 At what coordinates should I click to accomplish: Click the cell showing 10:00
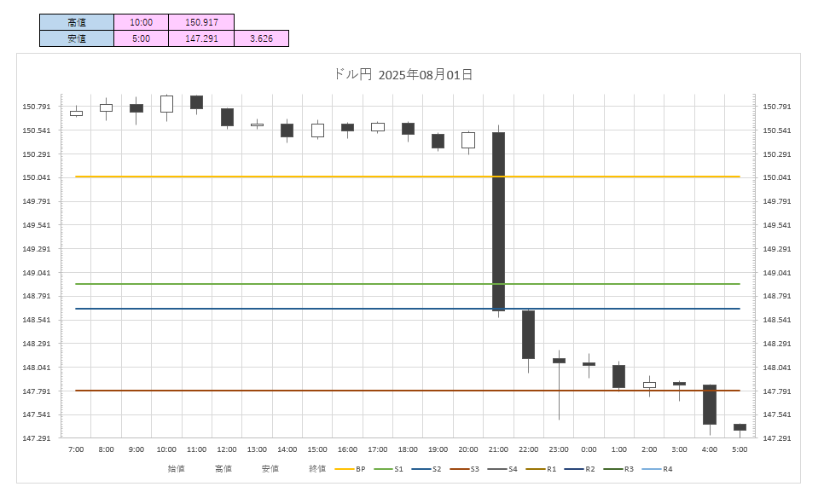[142, 22]
